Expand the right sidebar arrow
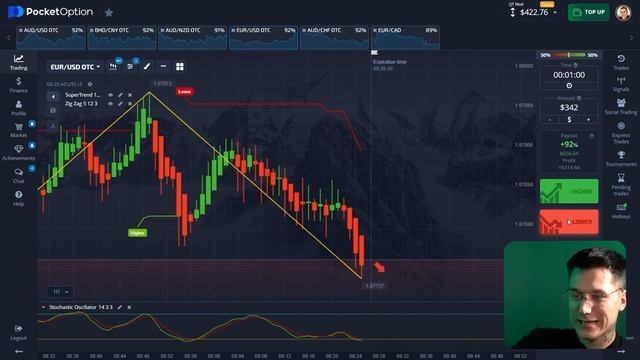 tap(621, 351)
